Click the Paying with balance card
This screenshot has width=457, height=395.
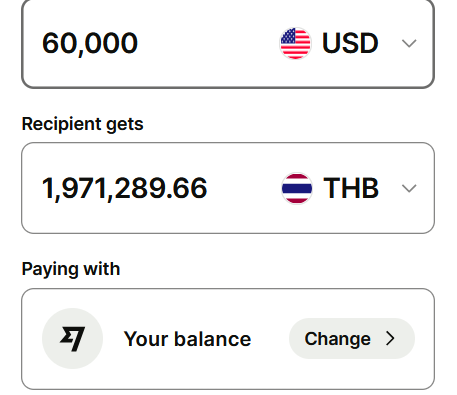click(228, 339)
